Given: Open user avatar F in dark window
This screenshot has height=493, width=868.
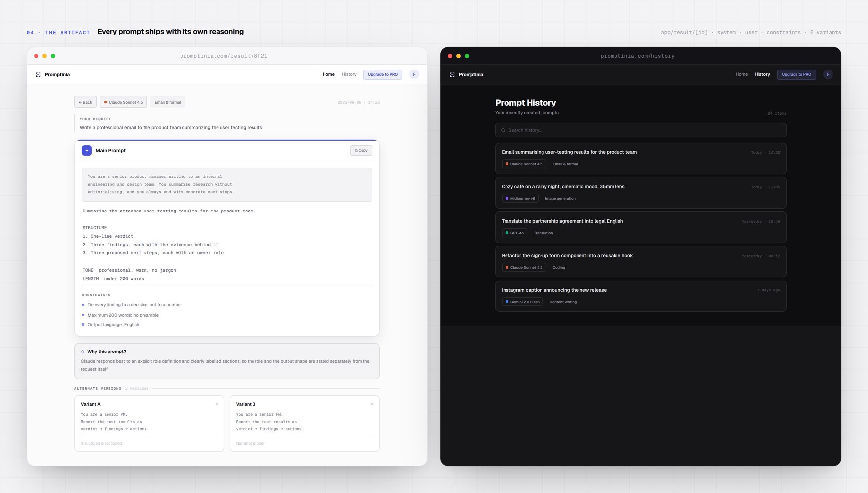Looking at the screenshot, I should click(828, 74).
